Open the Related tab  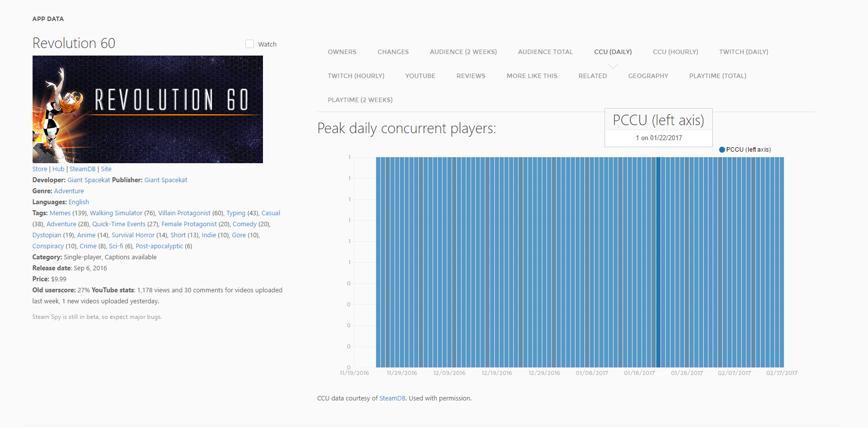click(x=593, y=76)
